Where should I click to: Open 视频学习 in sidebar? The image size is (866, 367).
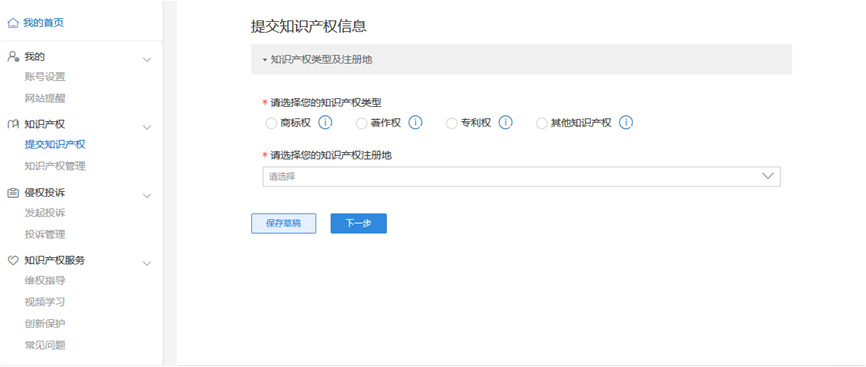click(45, 302)
